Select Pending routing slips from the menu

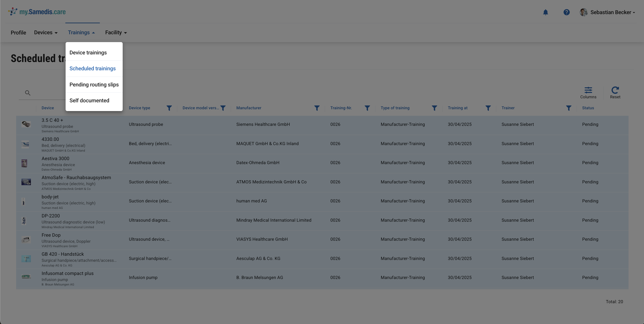coord(94,84)
